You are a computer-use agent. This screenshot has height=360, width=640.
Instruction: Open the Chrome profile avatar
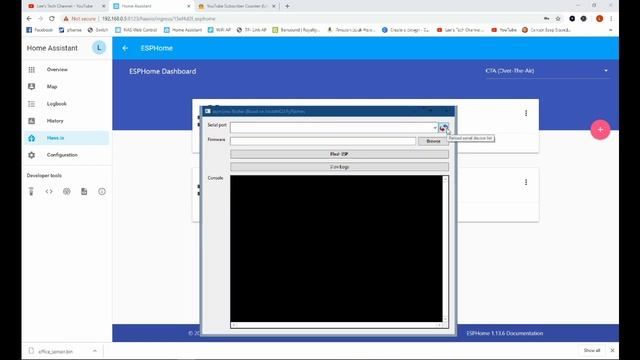599,19
